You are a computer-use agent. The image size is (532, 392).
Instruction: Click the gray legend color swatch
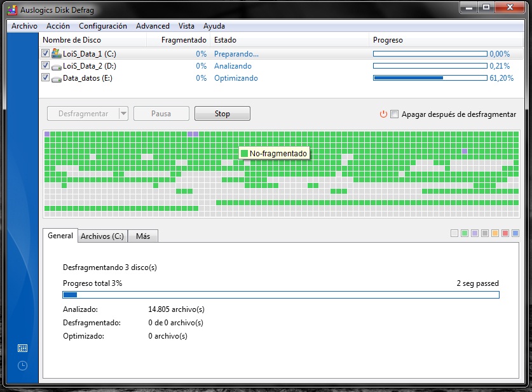click(x=485, y=233)
